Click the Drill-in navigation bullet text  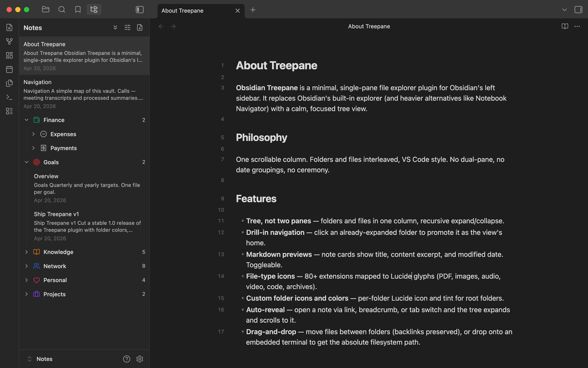click(374, 238)
